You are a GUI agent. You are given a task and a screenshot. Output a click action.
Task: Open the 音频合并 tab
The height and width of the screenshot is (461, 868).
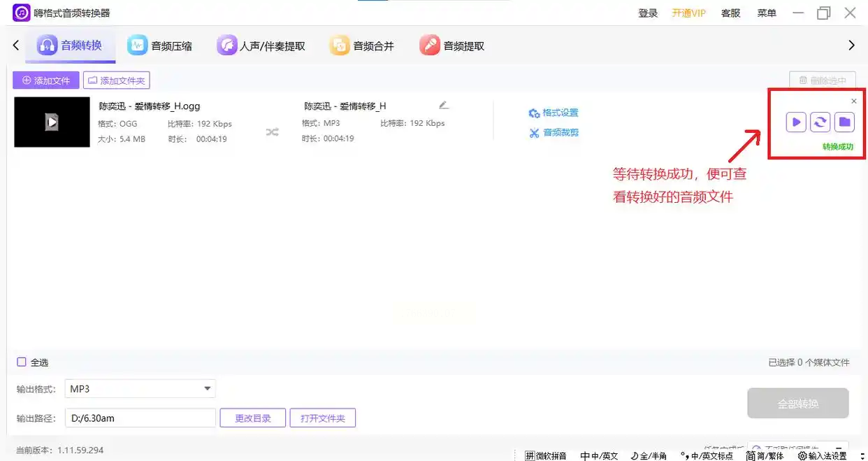362,46
